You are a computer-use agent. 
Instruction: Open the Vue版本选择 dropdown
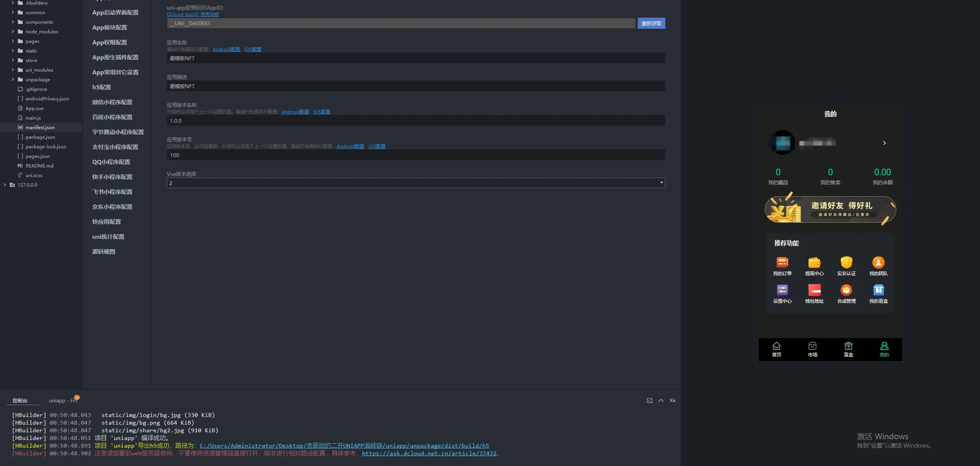pos(416,183)
